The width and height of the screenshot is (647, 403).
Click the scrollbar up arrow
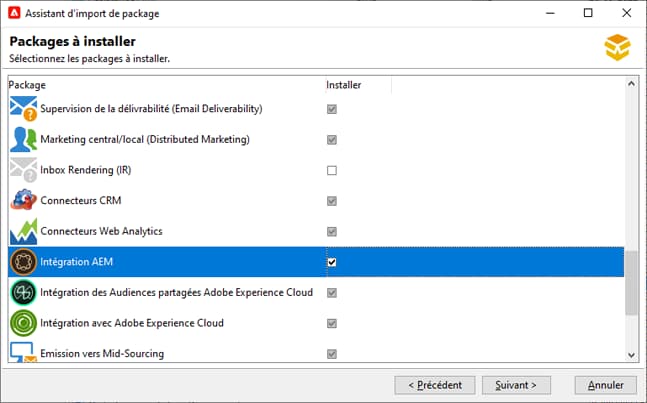631,84
